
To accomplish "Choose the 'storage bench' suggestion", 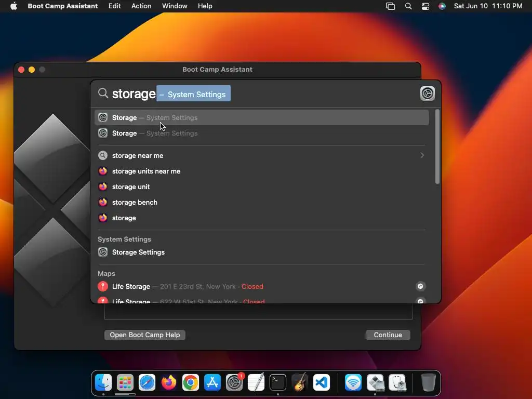I will tap(262, 202).
